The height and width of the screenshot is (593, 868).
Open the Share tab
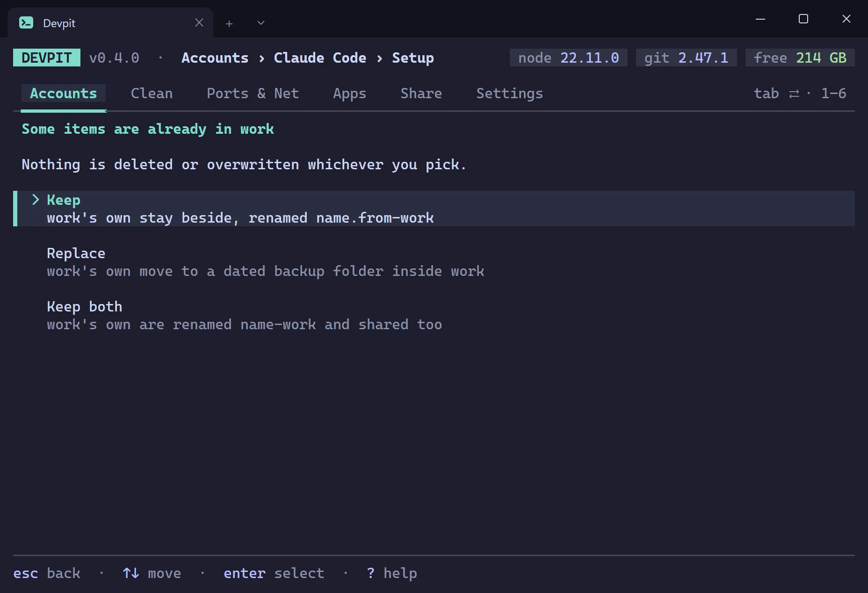tap(421, 94)
